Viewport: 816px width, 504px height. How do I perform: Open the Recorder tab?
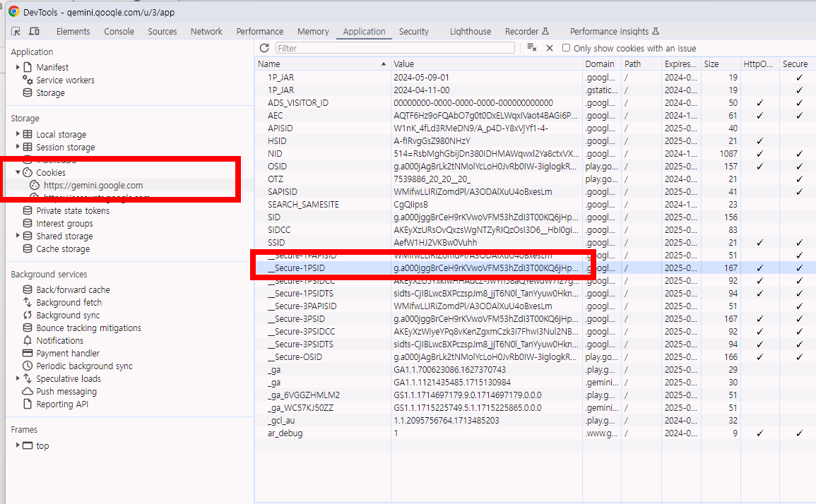coord(526,31)
